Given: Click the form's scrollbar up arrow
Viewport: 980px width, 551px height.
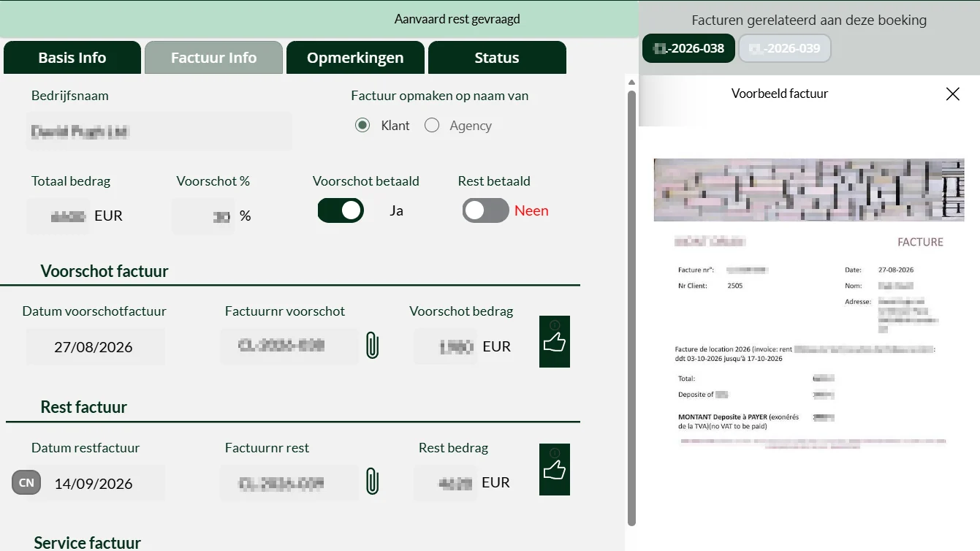Looking at the screenshot, I should coord(632,83).
